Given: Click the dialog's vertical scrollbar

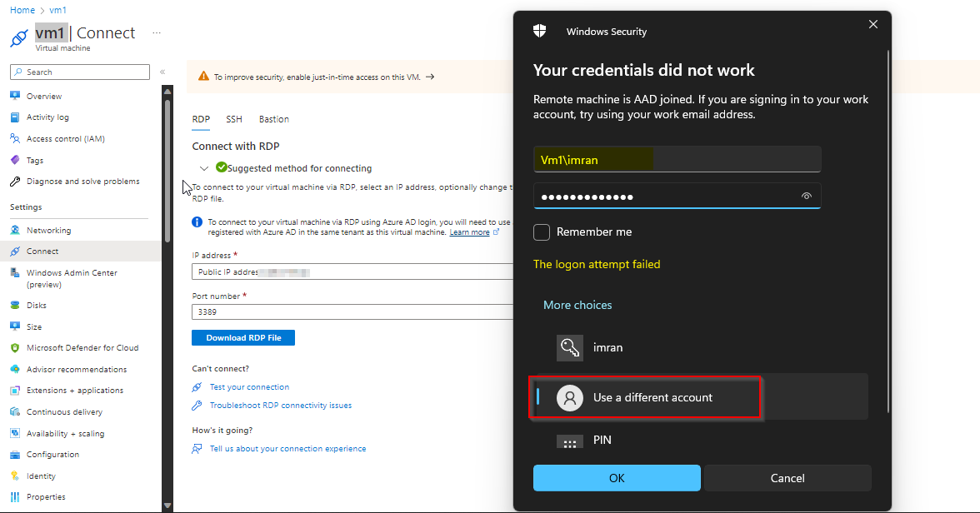Looking at the screenshot, I should click(888, 232).
